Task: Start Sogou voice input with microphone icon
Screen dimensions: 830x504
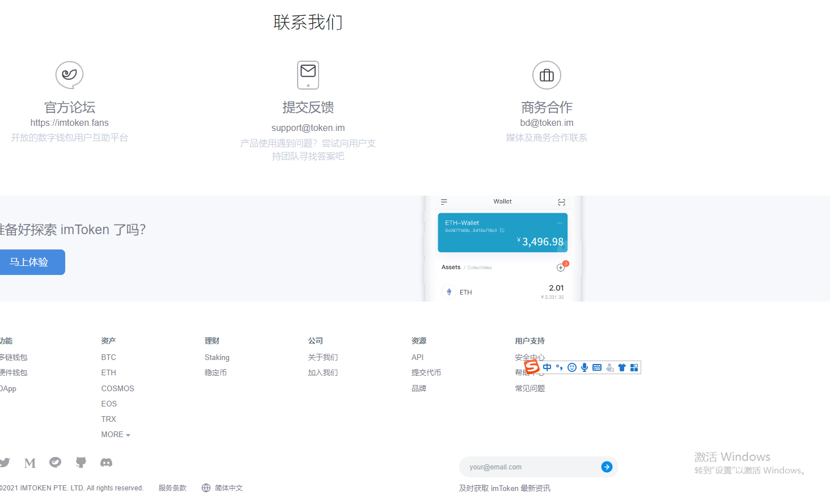Action: click(585, 367)
